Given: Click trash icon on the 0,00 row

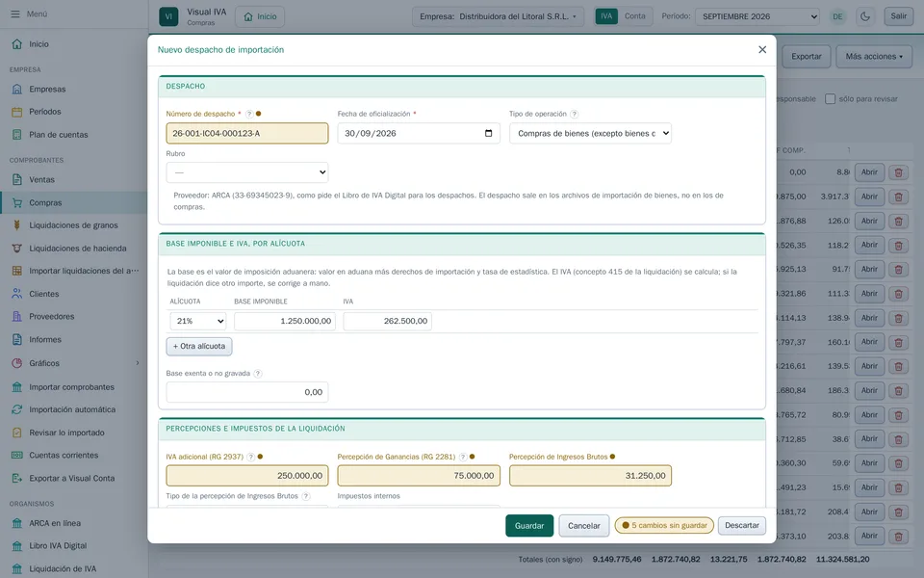Looking at the screenshot, I should tap(899, 172).
